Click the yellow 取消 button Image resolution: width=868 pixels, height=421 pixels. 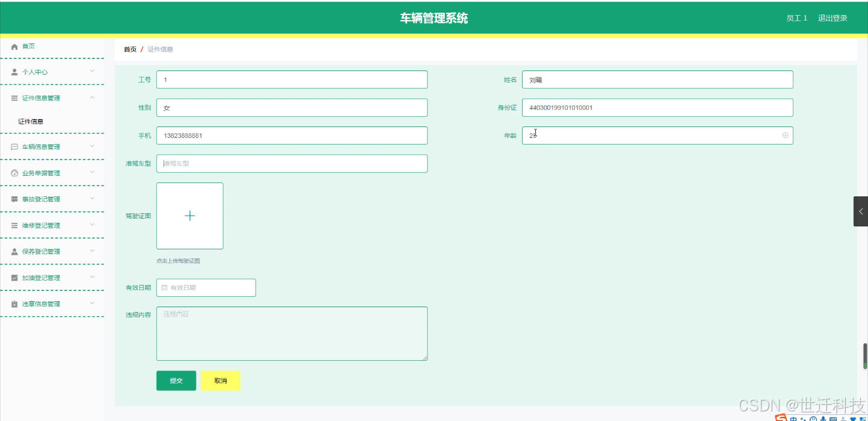[221, 381]
